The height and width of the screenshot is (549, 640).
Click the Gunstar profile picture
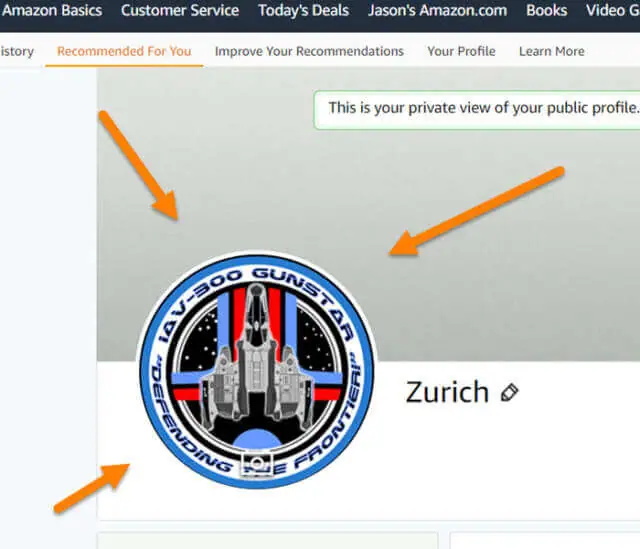pos(257,370)
